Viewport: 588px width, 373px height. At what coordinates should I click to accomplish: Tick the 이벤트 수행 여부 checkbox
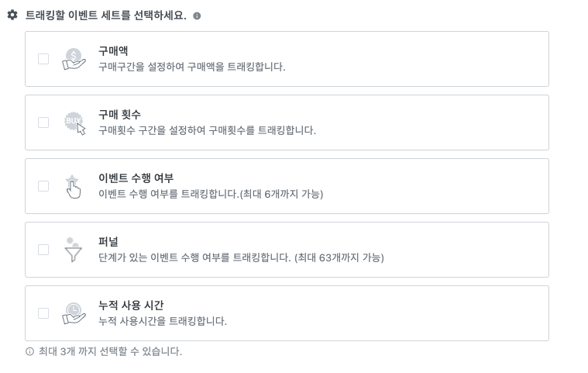click(x=43, y=186)
